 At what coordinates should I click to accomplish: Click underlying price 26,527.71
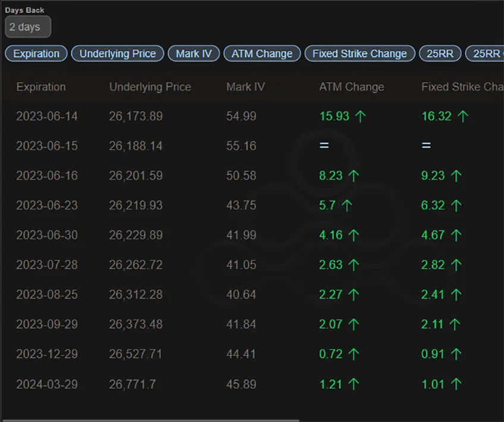[x=136, y=354]
